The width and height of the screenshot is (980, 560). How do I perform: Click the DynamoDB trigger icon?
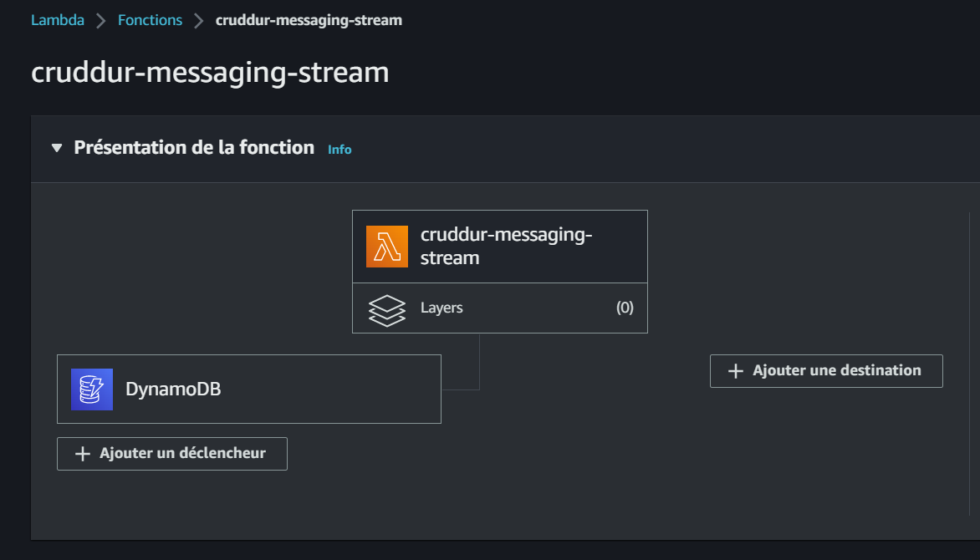[x=92, y=389]
